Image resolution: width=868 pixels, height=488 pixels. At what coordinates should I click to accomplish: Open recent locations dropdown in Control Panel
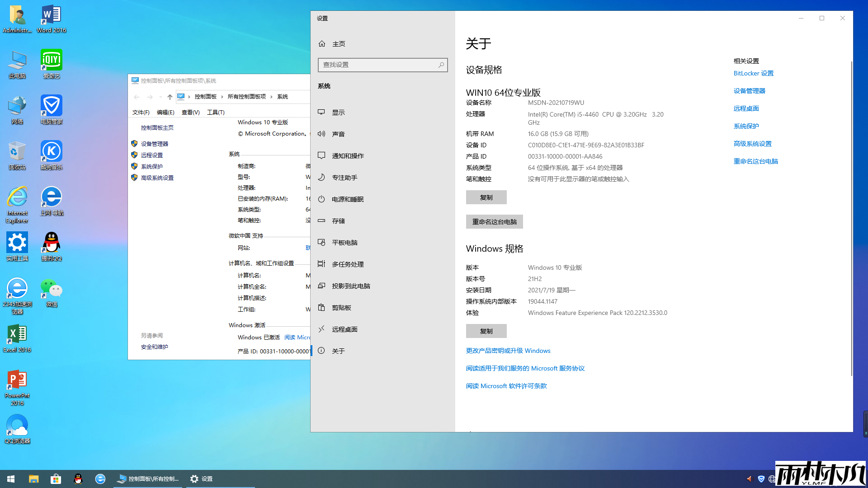(160, 97)
